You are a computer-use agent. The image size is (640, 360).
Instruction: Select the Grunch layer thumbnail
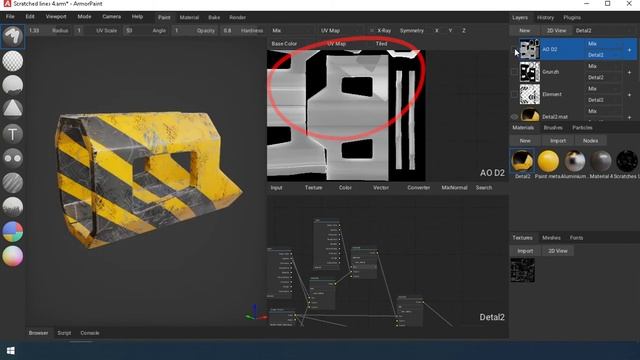pos(529,72)
